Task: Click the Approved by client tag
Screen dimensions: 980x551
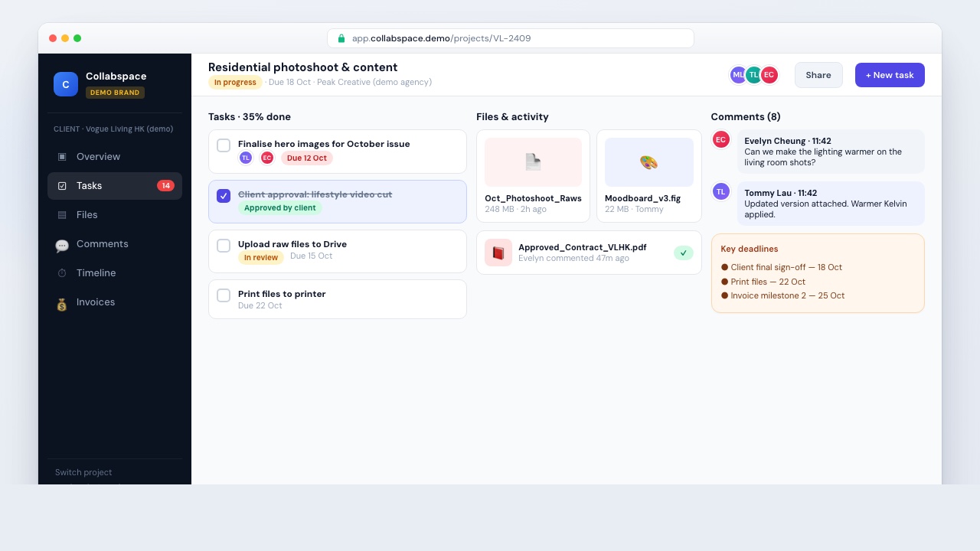Action: (280, 207)
